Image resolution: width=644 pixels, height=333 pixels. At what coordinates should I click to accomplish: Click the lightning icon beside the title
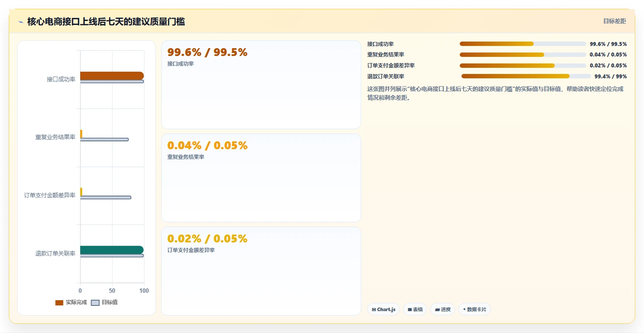point(21,22)
